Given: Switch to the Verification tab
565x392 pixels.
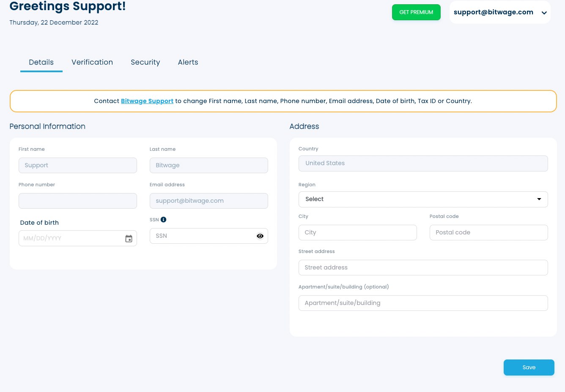Looking at the screenshot, I should (x=92, y=63).
